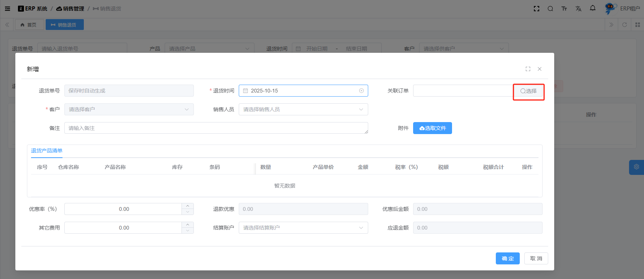Confirm with the 确定 button
The width and height of the screenshot is (644, 279).
[x=507, y=258]
